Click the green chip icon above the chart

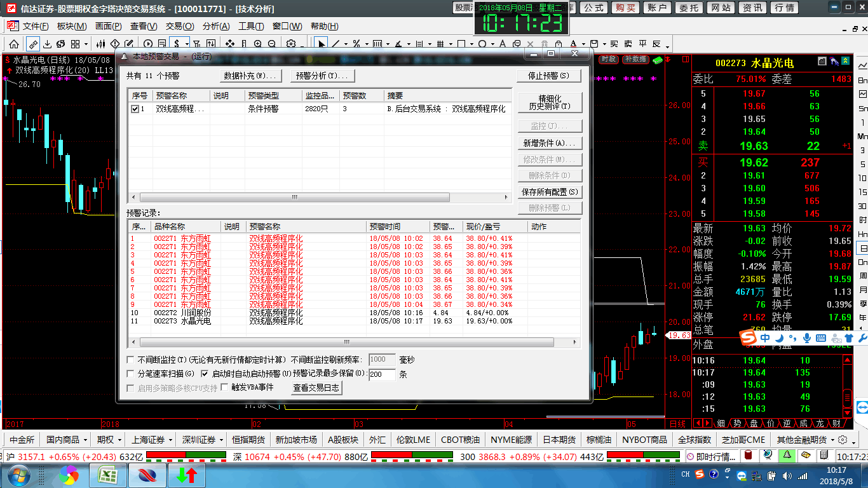[657, 59]
